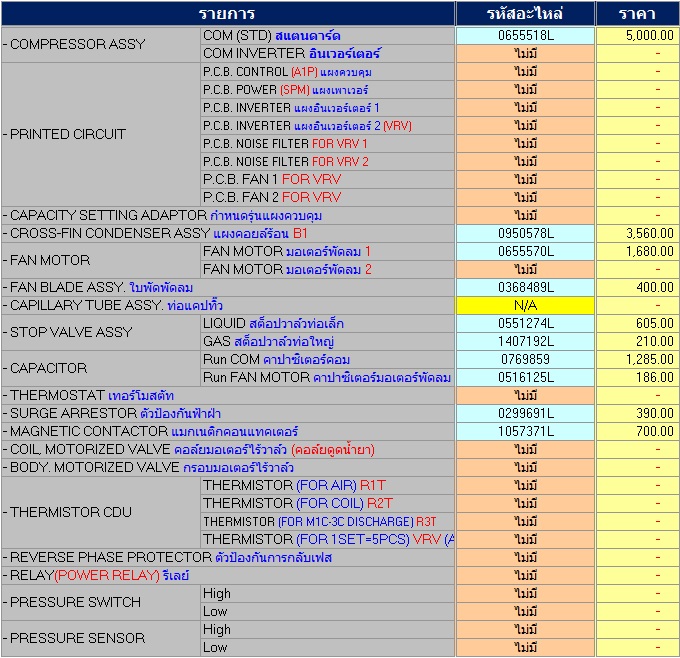Click THERMISTOR (FOR M1C-3C DISCHARGE) R3T row
This screenshot has height=658, width=680.
[x=327, y=522]
